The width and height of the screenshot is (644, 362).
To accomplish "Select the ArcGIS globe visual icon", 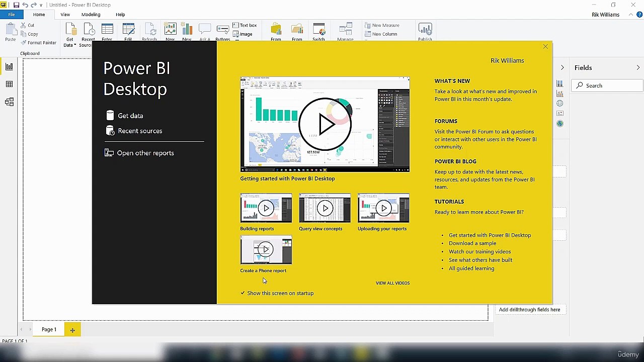I will click(560, 124).
